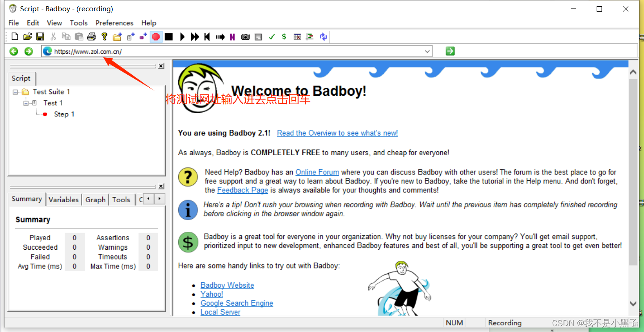This screenshot has width=644, height=332.
Task: Open the Help menu
Action: [x=149, y=23]
